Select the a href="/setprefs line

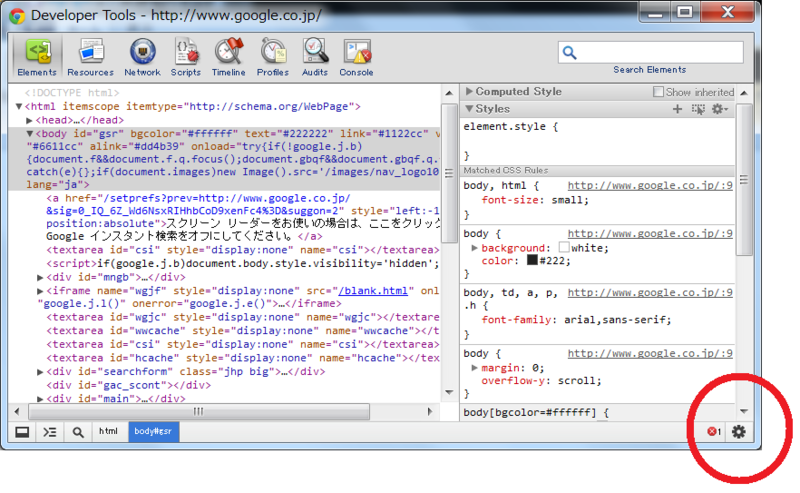pos(198,199)
